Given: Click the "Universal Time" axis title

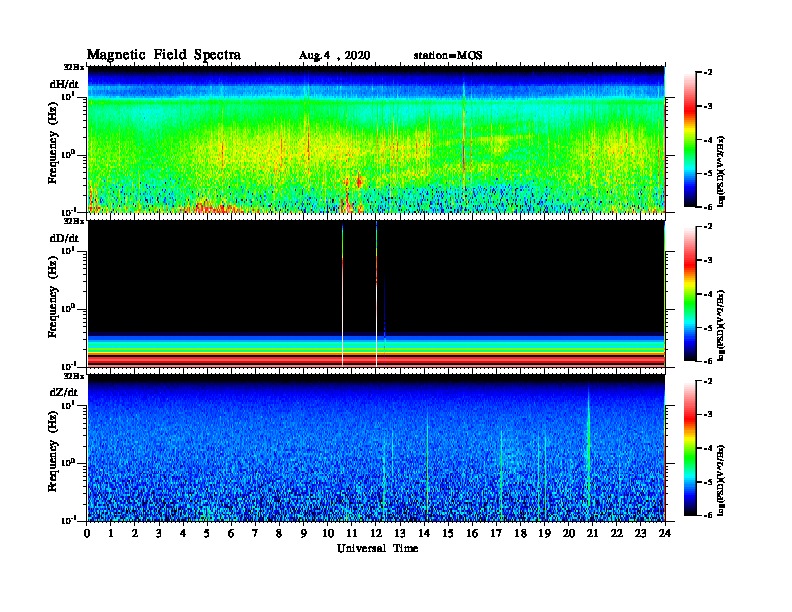Looking at the screenshot, I should click(x=377, y=548).
